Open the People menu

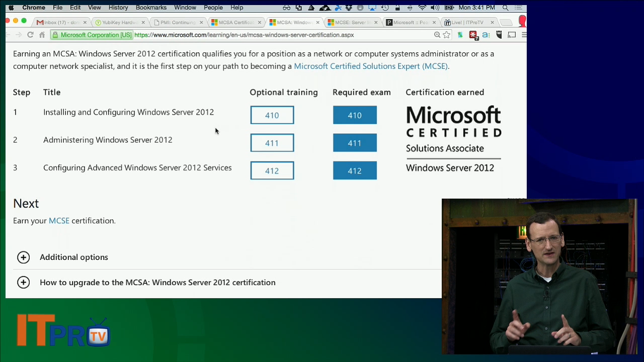[213, 8]
